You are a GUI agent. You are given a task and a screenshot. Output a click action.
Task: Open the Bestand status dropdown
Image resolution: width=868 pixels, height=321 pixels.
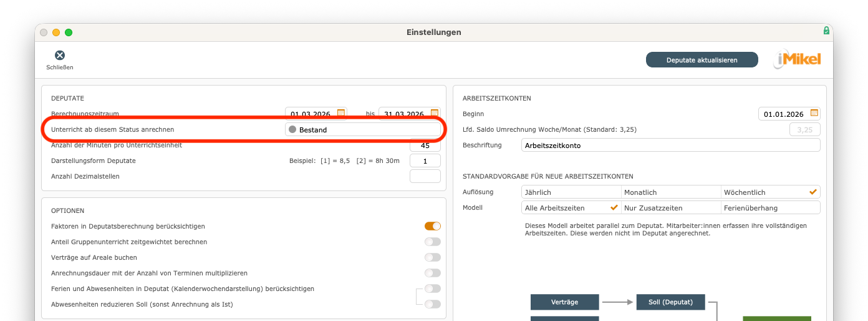point(363,129)
